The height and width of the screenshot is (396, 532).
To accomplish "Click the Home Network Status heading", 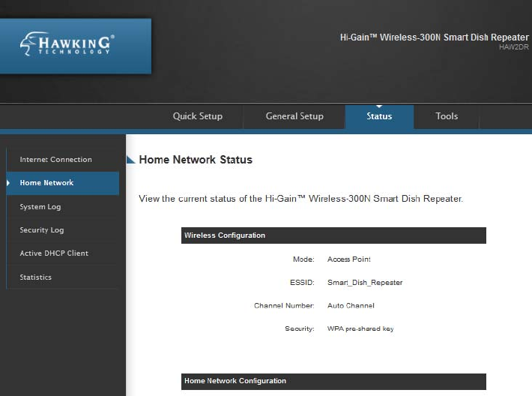I will coord(196,160).
